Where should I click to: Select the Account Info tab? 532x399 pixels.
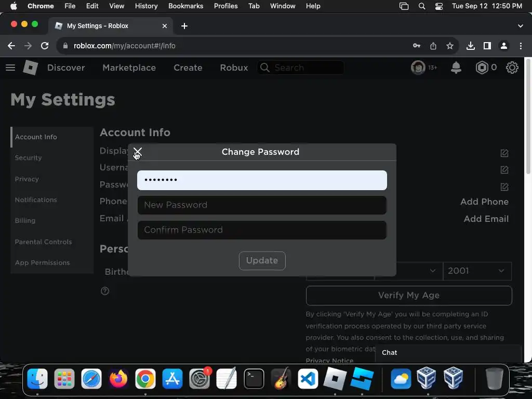(x=52, y=137)
